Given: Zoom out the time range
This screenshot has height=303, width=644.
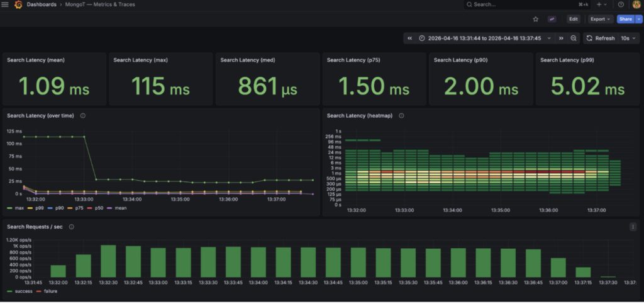Looking at the screenshot, I should click(x=574, y=38).
